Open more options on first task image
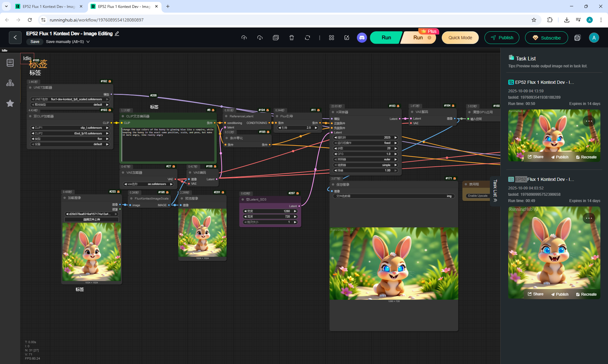 589,121
